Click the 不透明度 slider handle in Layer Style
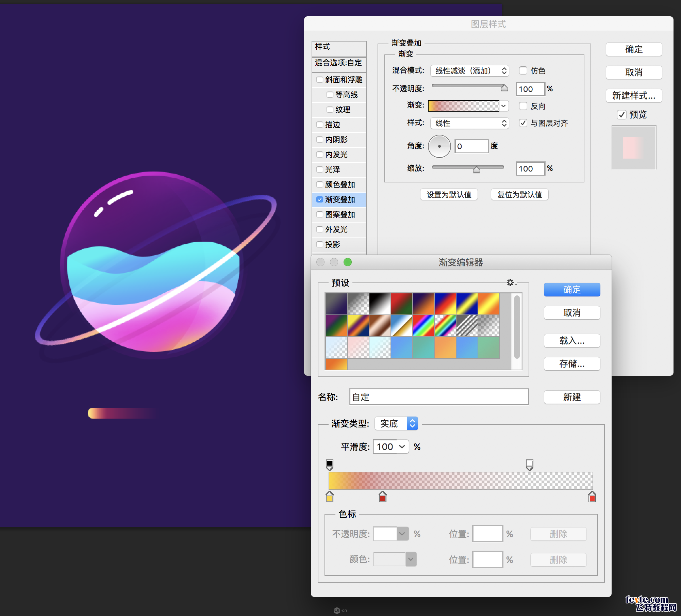 click(x=504, y=88)
